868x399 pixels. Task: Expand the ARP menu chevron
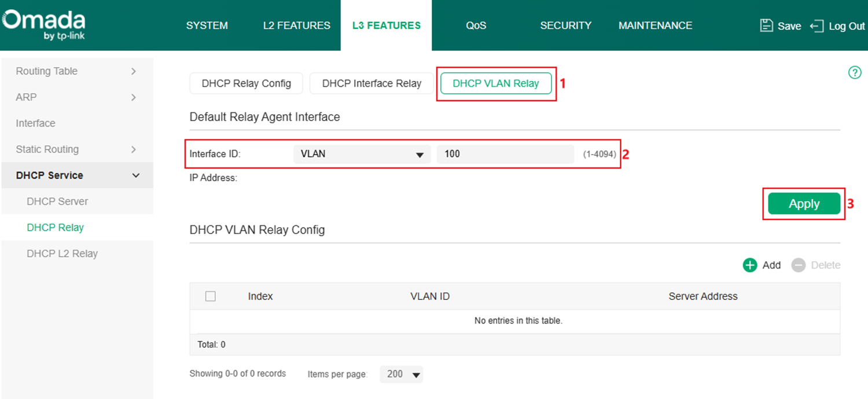coord(134,97)
